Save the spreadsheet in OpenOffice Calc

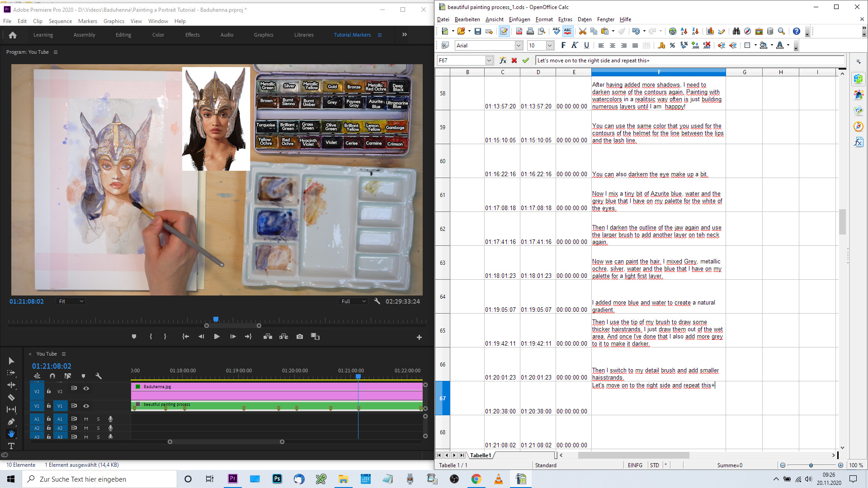477,31
